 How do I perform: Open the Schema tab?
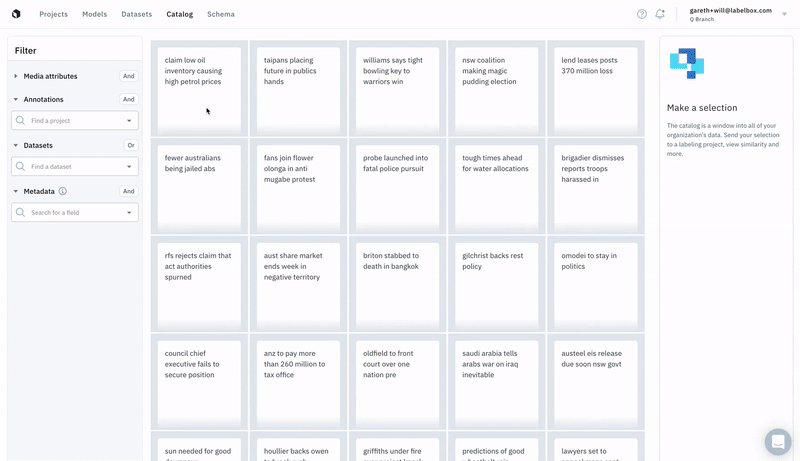(x=221, y=14)
